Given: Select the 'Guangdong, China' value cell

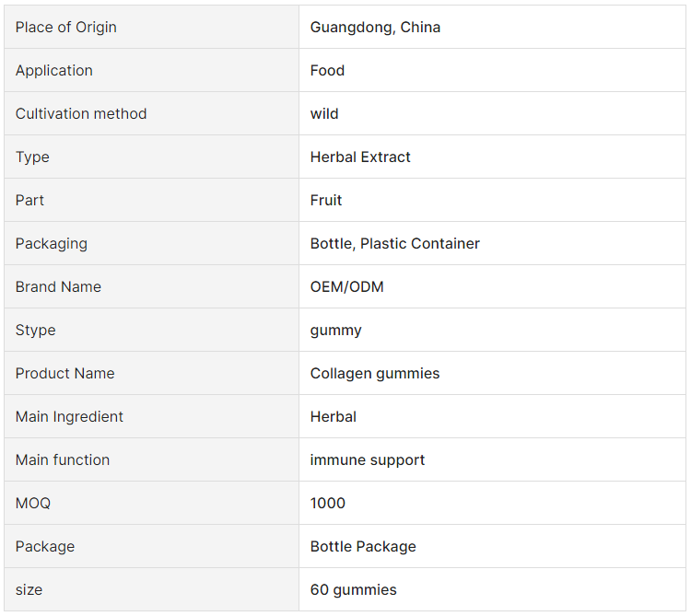Looking at the screenshot, I should (375, 28).
